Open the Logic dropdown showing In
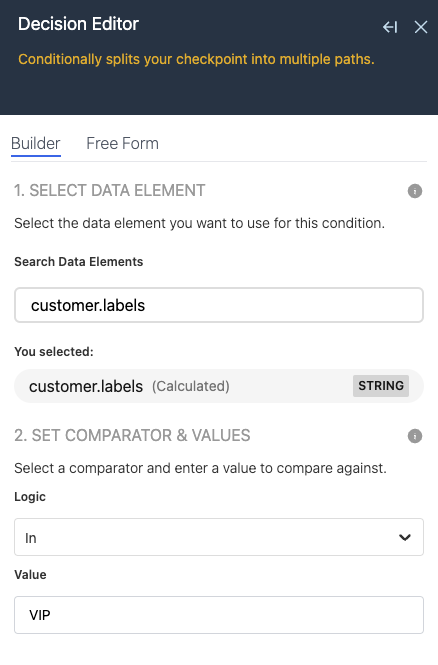Image resolution: width=438 pixels, height=665 pixels. click(x=219, y=537)
